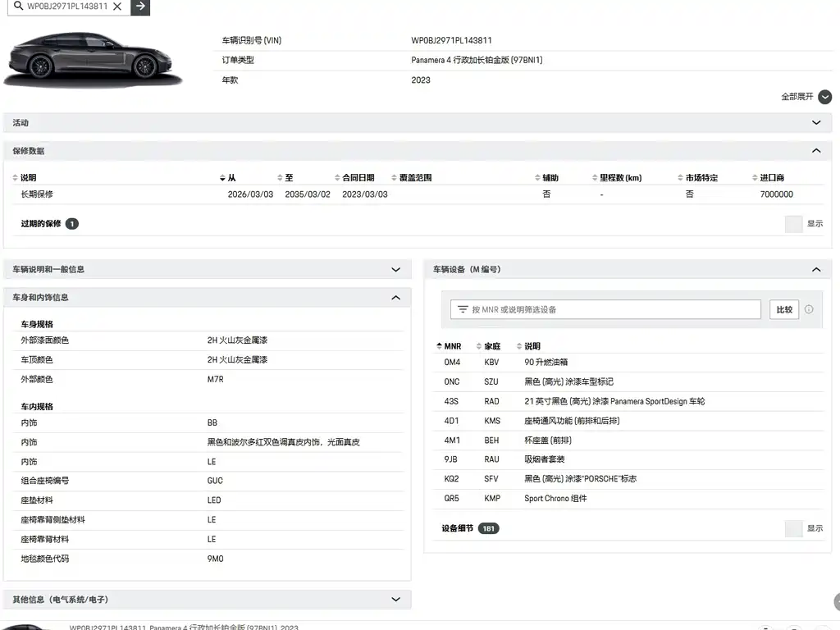This screenshot has width=840, height=630.
Task: Sort equipment by 家庭 column
Action: pyautogui.click(x=488, y=346)
